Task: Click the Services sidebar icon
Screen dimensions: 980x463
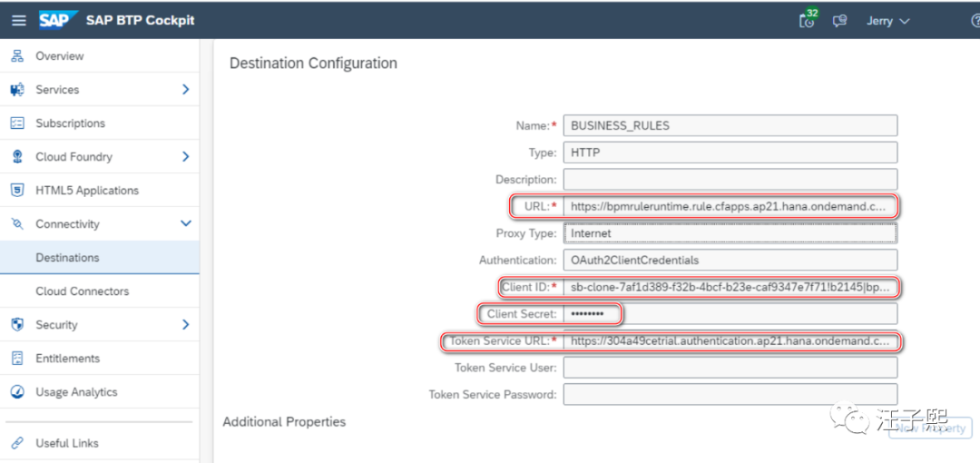Action: pyautogui.click(x=17, y=90)
